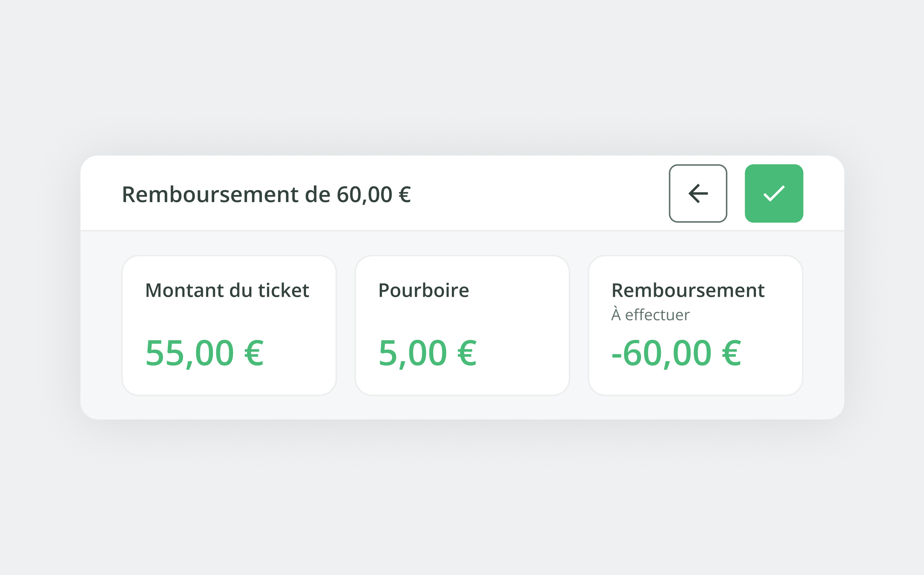Click the "Pourboire" label text
This screenshot has width=924, height=575.
pos(424,290)
